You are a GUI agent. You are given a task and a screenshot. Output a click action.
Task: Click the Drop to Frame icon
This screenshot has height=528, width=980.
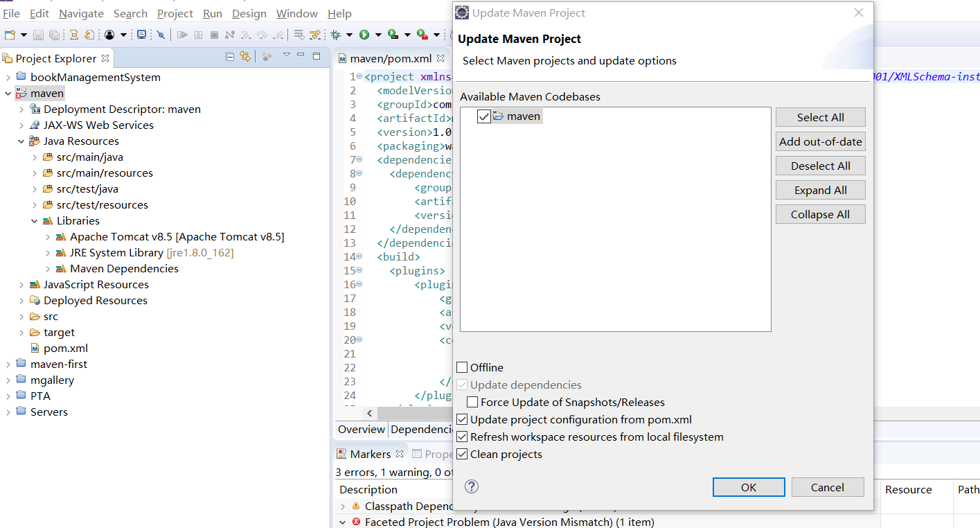point(299,35)
